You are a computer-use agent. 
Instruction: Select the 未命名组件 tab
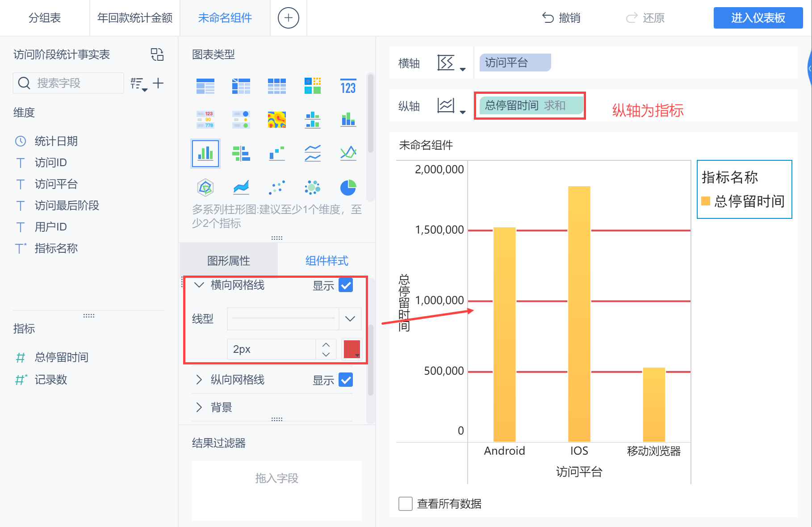coord(225,18)
